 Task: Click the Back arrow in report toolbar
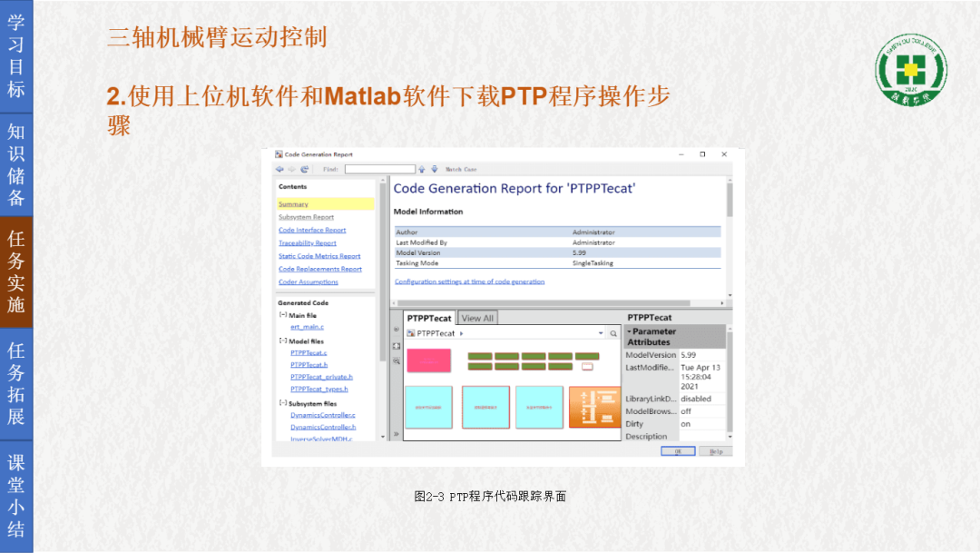[x=279, y=169]
